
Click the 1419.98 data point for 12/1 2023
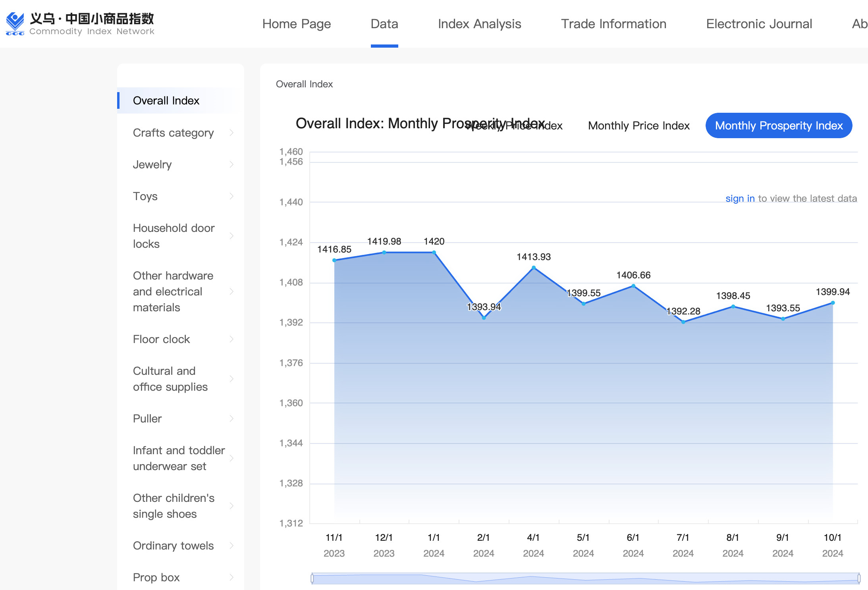coord(384,253)
